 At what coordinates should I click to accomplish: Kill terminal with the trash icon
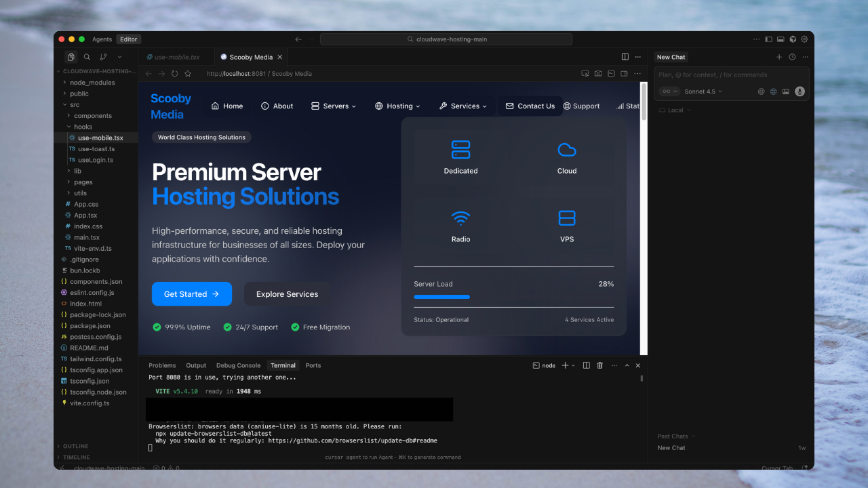click(x=599, y=365)
